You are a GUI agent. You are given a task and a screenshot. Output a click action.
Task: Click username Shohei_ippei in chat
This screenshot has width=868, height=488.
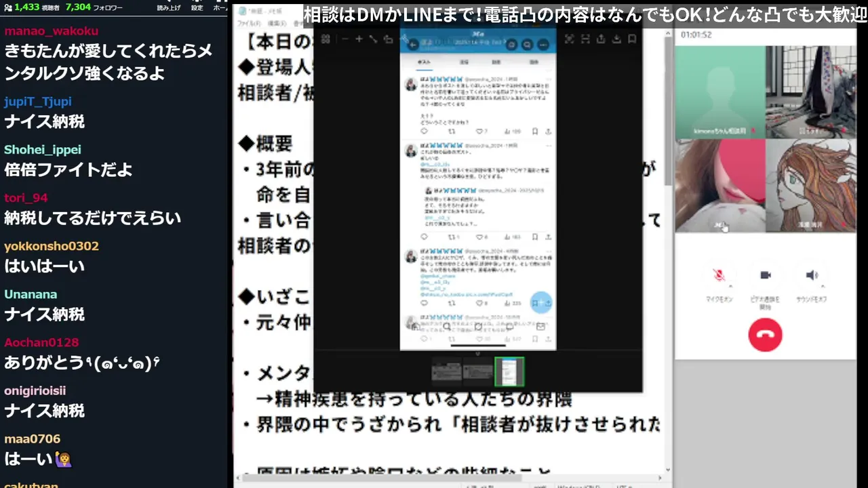[x=42, y=150]
